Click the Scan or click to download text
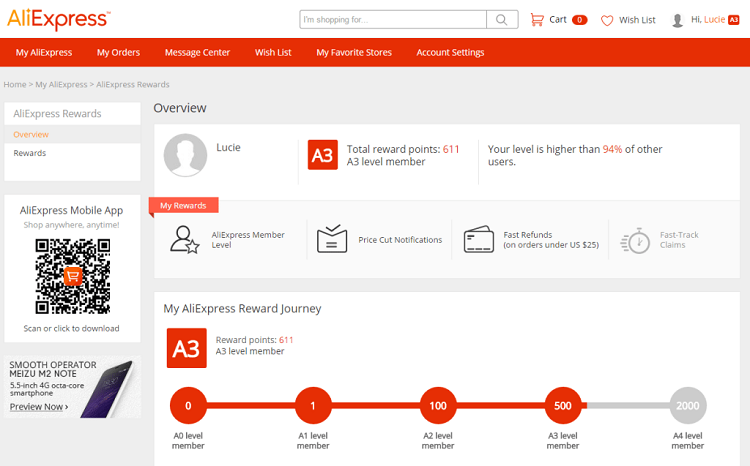Viewport: 750px width, 466px height. click(x=71, y=328)
